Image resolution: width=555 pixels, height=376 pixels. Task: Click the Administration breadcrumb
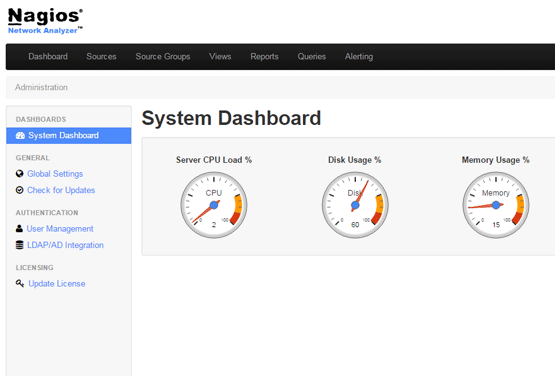coord(41,87)
